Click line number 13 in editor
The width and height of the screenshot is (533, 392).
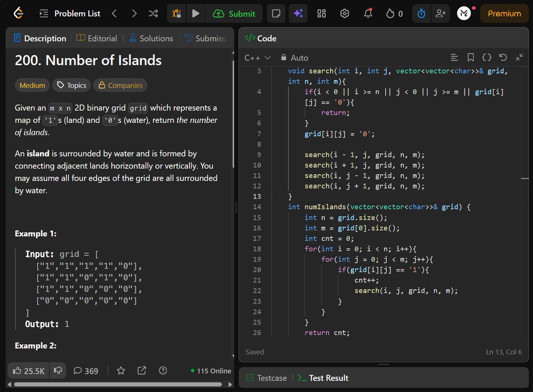(x=257, y=196)
